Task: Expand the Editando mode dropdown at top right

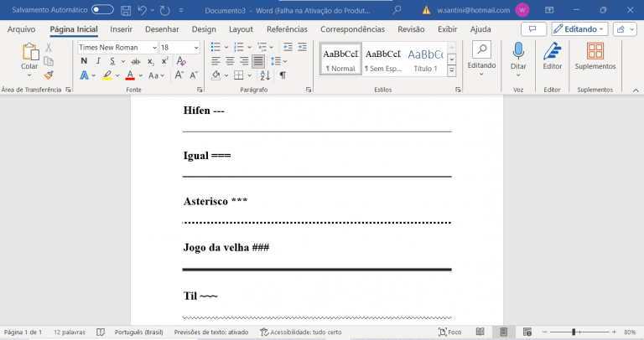Action: [x=579, y=28]
